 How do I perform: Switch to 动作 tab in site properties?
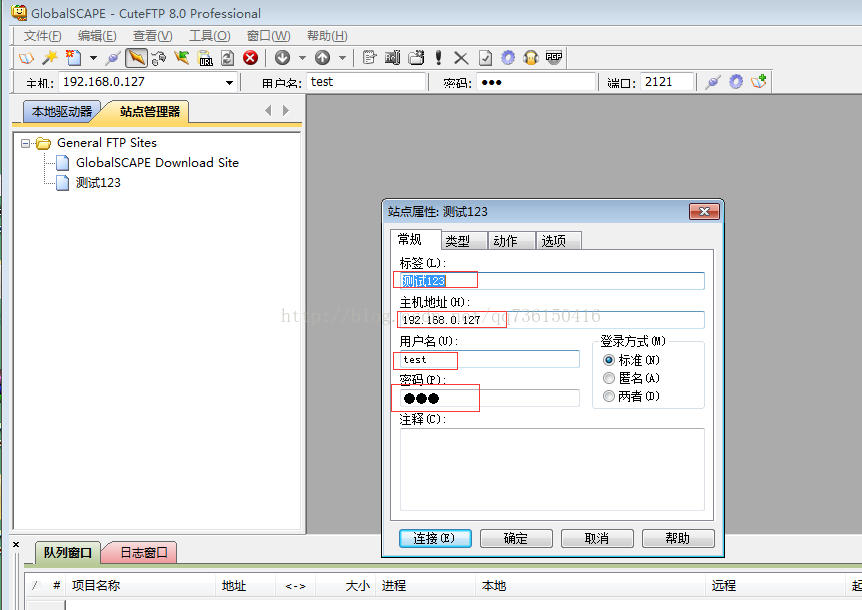point(511,241)
